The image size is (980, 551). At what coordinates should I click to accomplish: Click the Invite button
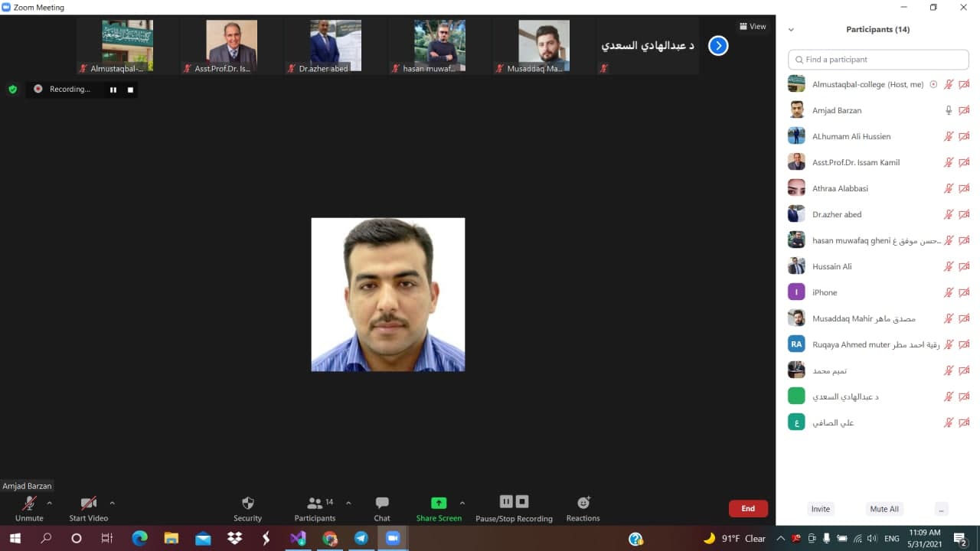[821, 509]
